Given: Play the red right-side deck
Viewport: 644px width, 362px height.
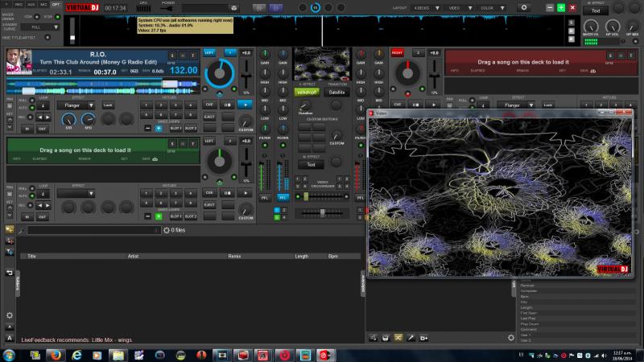Looking at the screenshot, I should (x=433, y=105).
